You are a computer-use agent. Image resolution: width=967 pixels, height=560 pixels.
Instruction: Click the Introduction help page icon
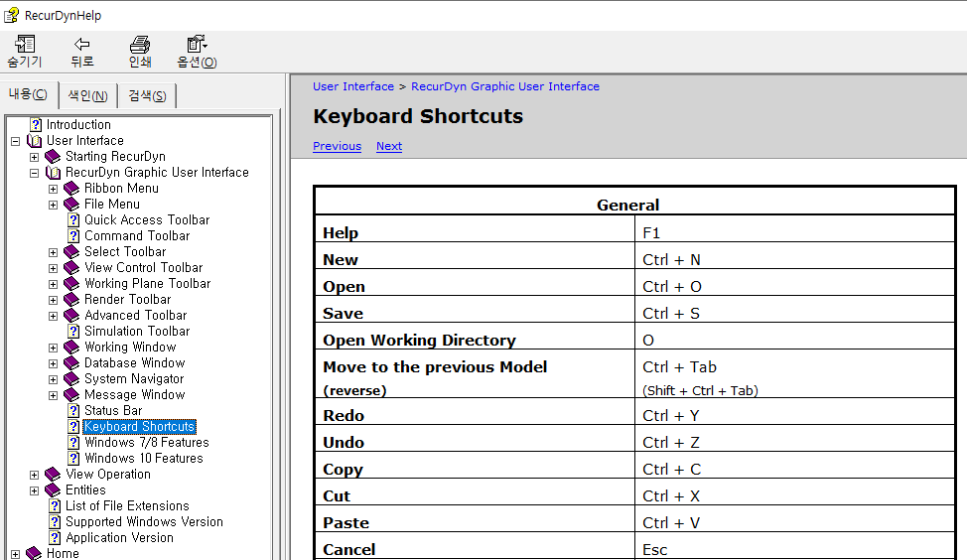tap(36, 125)
